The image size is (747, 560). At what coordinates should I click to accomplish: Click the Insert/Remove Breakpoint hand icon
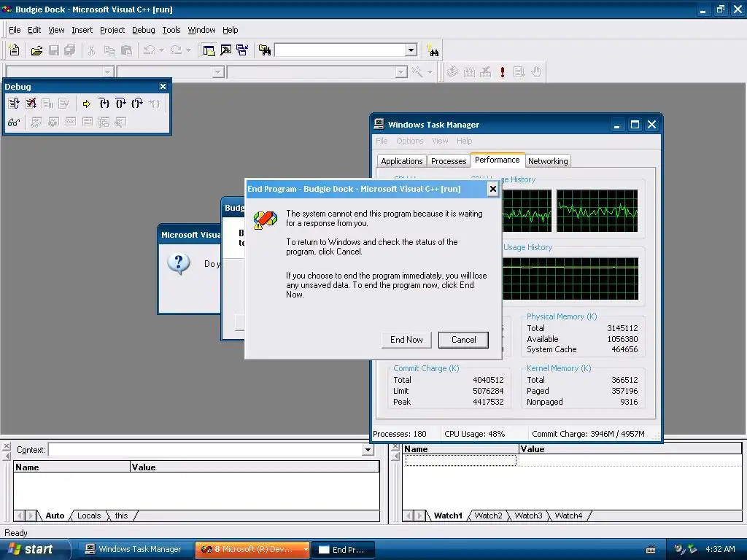click(x=536, y=72)
